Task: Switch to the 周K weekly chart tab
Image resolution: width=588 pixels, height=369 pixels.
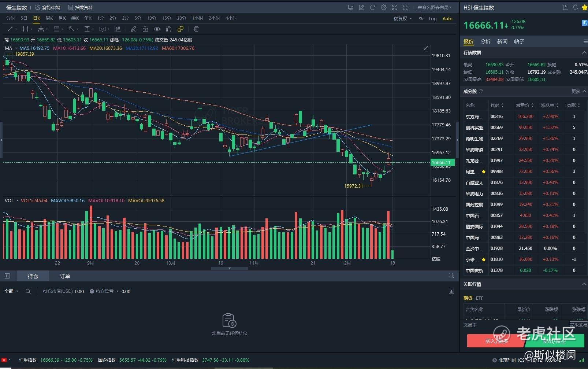Action: pos(49,18)
